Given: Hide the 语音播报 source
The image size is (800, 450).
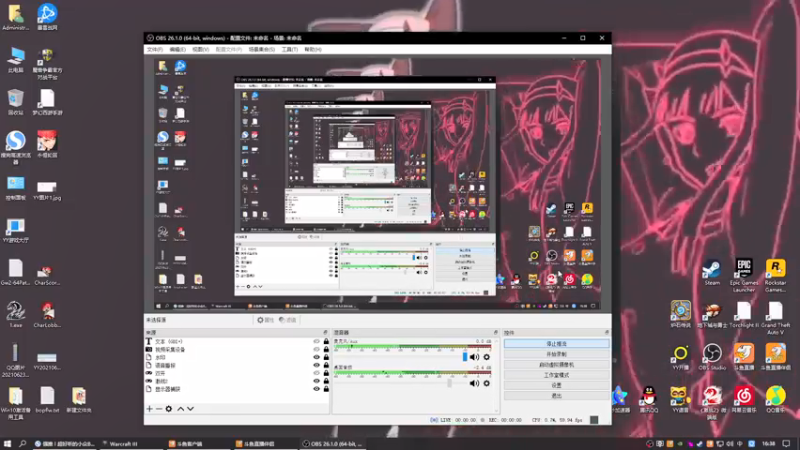Looking at the screenshot, I should pos(316,365).
